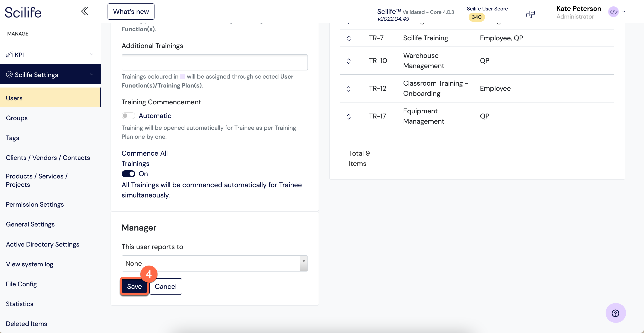This screenshot has height=333, width=644.
Task: Turn off Commence All Trainings switch
Action: tap(128, 174)
